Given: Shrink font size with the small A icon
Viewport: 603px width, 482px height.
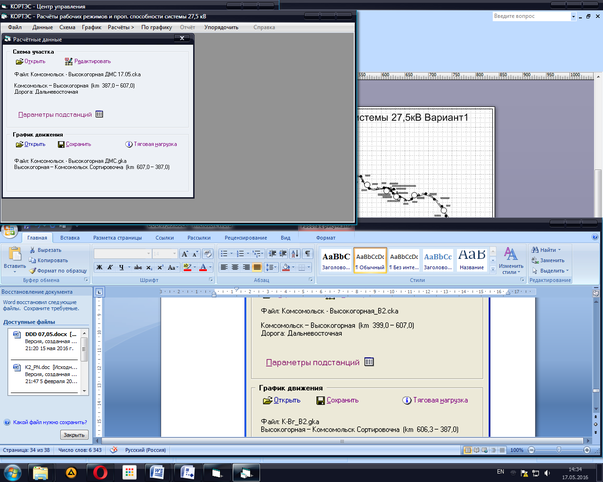Looking at the screenshot, I should [195, 254].
